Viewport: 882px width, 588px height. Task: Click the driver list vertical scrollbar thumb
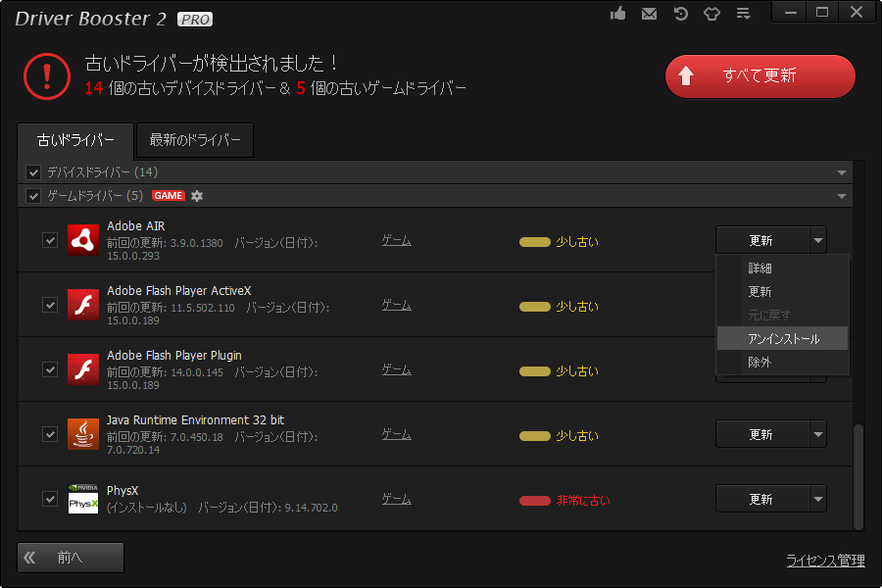pos(857,476)
